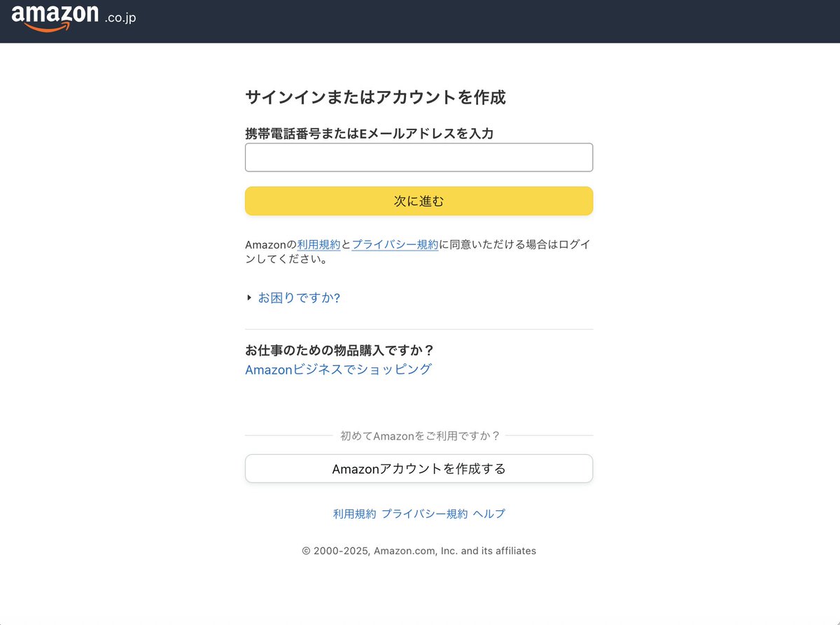
Task: Open the プライバシー規約 link in agreement text
Action: 395,245
